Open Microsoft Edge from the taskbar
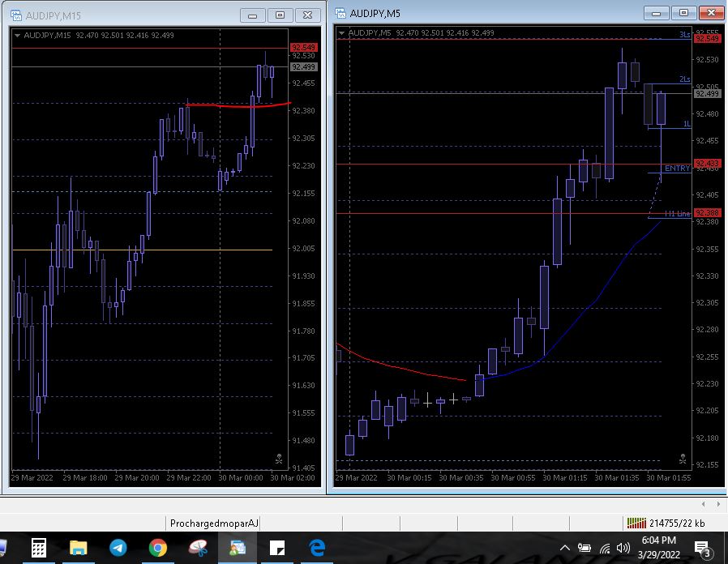This screenshot has height=564, width=728. pos(317,549)
